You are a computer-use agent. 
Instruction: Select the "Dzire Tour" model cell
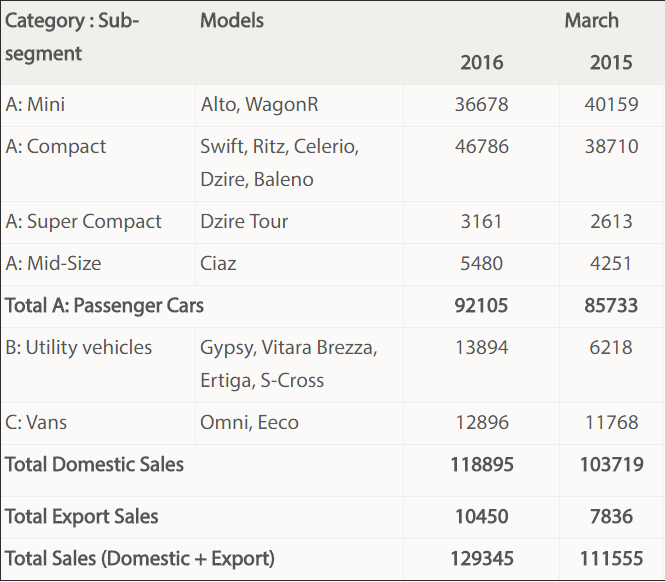(244, 221)
